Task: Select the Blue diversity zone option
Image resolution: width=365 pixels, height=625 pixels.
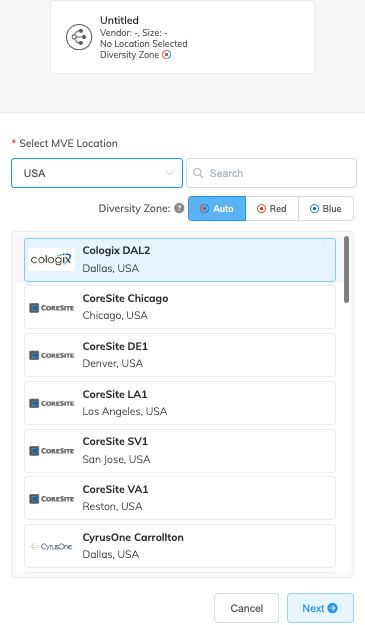Action: 326,208
